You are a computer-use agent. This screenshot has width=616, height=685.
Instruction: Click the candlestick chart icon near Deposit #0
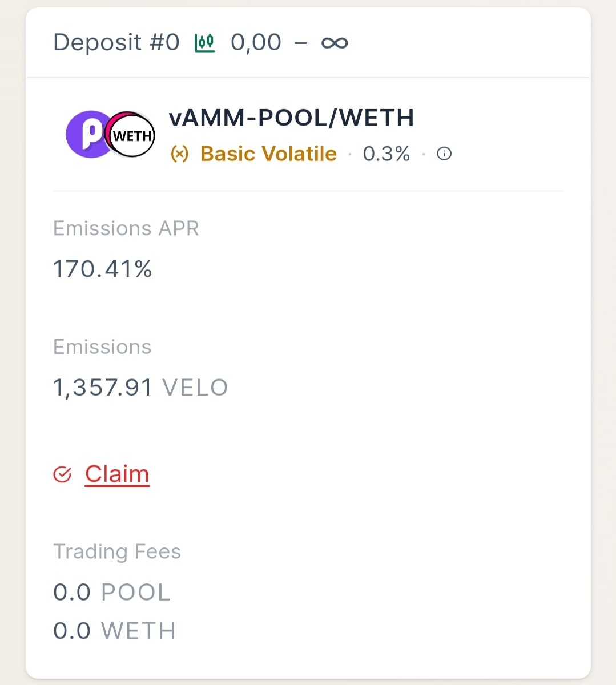click(204, 43)
